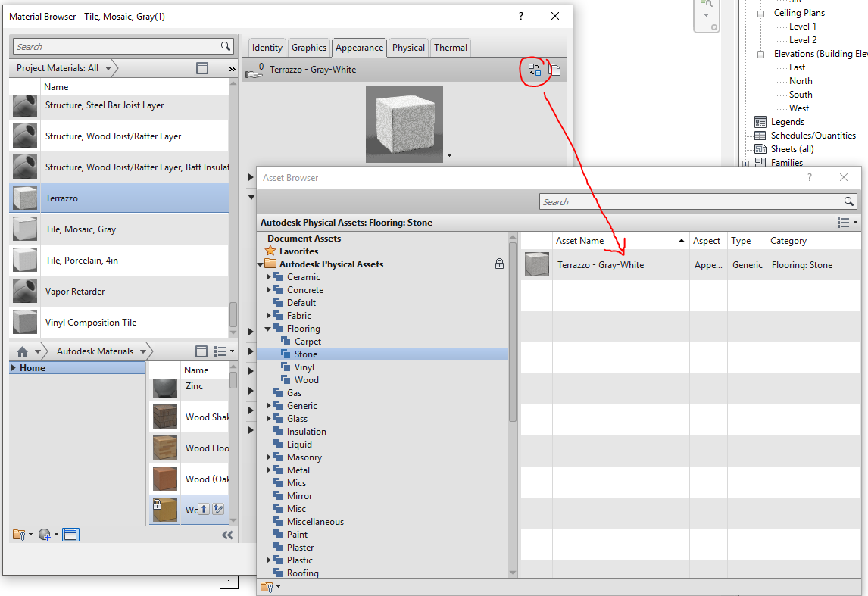Expand the Concrete asset category

[268, 289]
